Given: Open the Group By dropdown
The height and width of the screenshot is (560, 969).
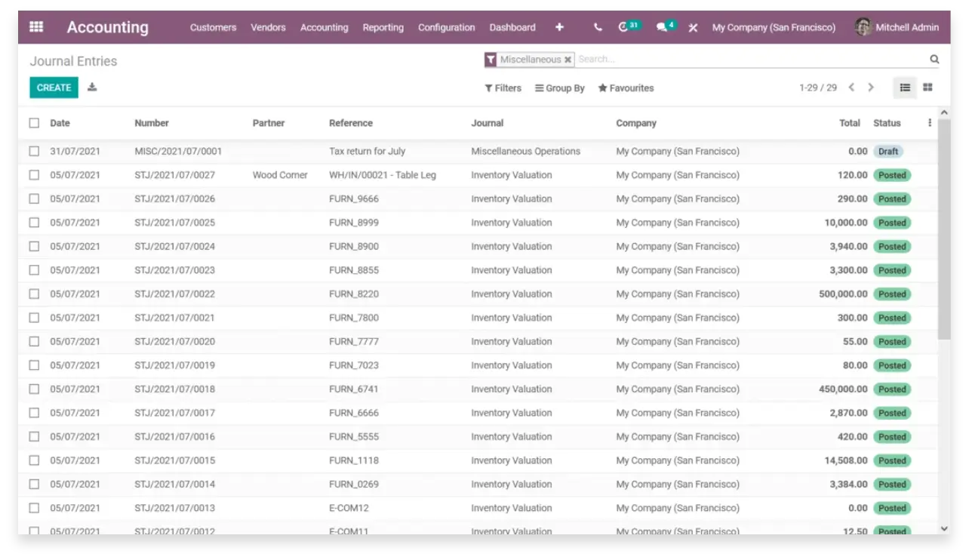Looking at the screenshot, I should pos(559,88).
